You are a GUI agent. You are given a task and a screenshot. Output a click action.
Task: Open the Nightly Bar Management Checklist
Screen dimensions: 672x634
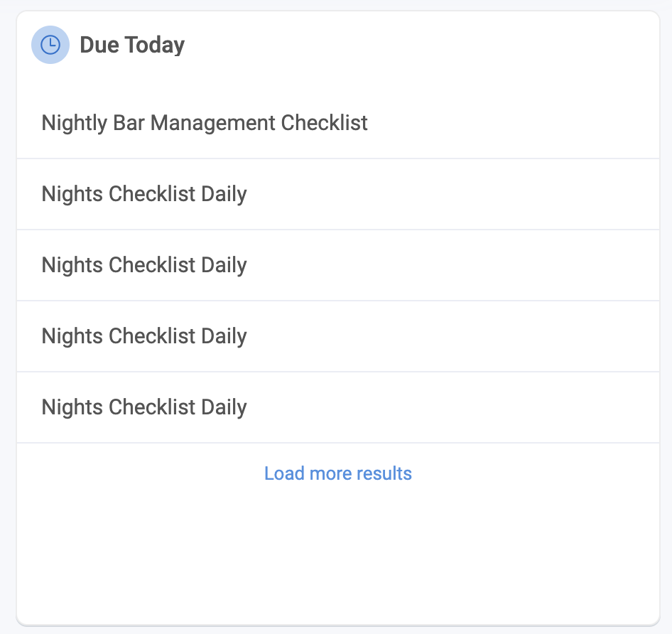(x=205, y=122)
